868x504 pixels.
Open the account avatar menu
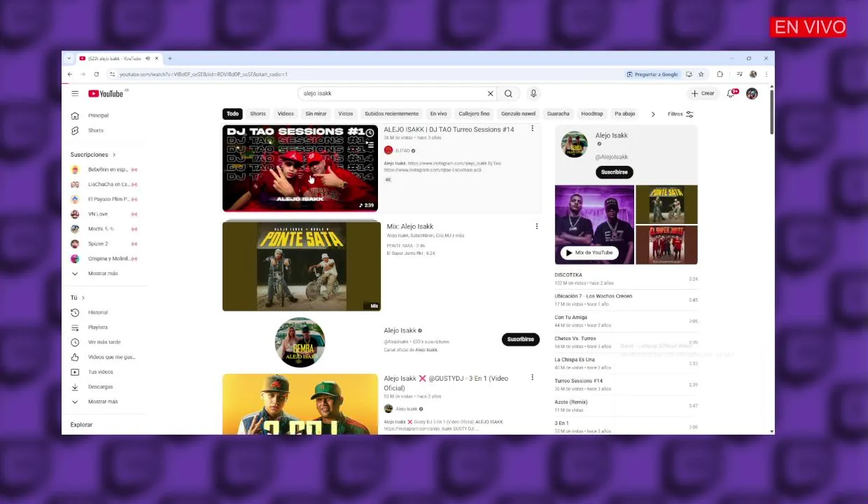coord(752,93)
